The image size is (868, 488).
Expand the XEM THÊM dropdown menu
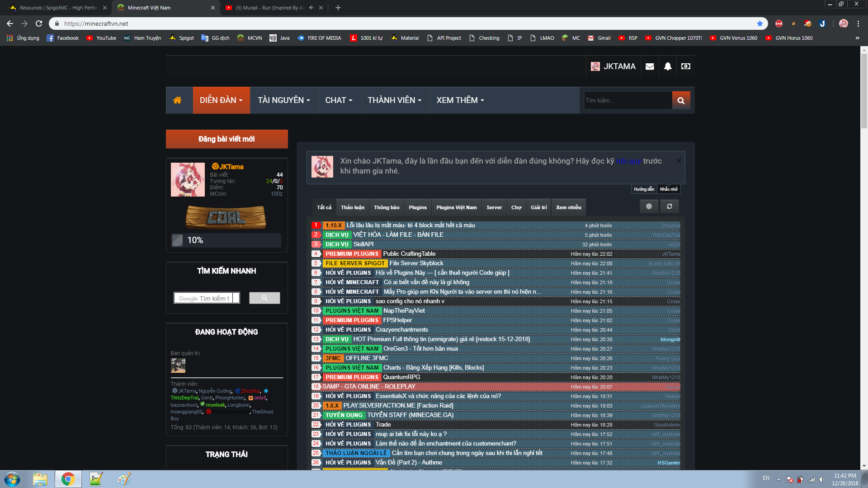(460, 100)
